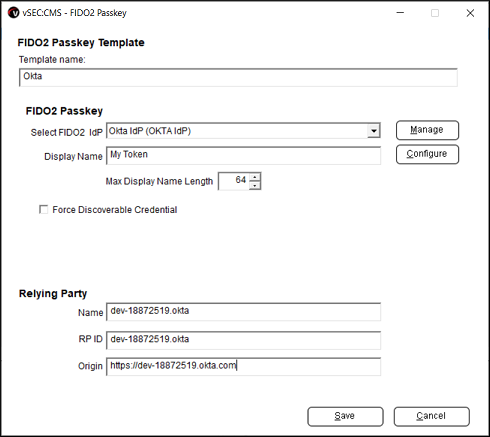Open the Select FIDO2 IdP dropdown arrow

(x=374, y=131)
